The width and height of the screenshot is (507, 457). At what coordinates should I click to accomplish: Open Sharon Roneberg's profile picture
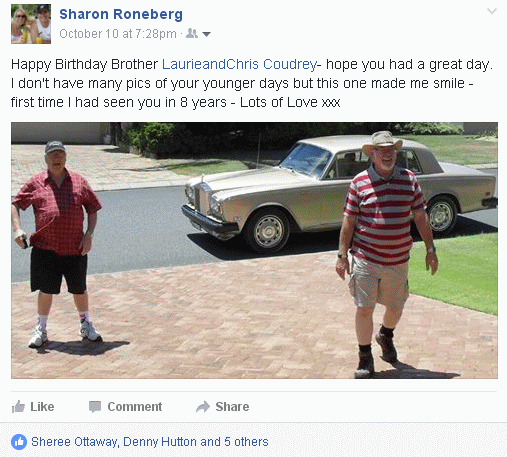coord(31,24)
